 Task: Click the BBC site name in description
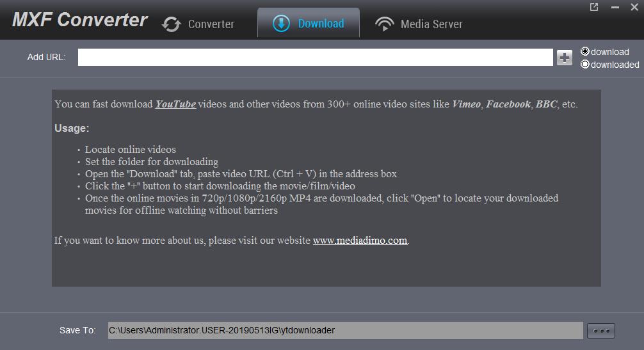pyautogui.click(x=546, y=104)
